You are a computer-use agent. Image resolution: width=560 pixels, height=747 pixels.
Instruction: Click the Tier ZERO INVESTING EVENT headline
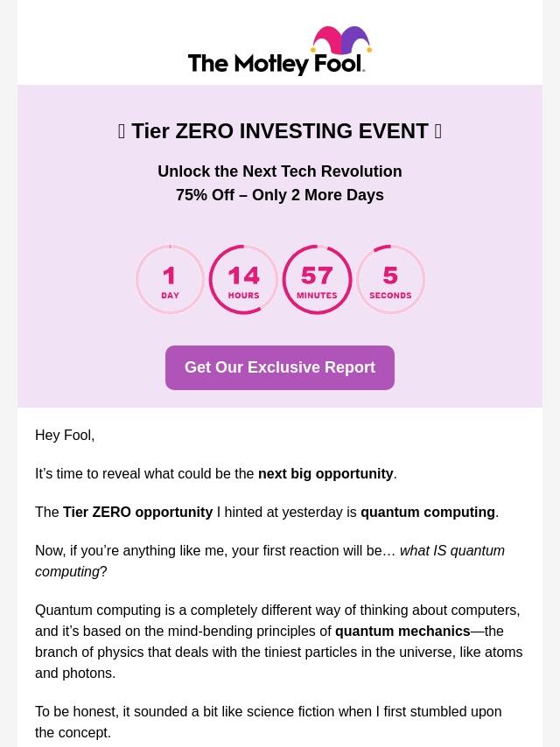tap(280, 131)
